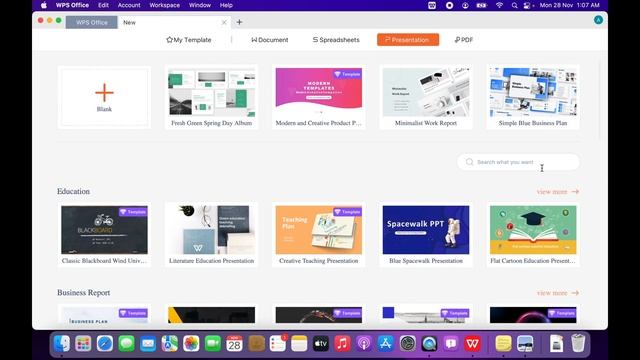The image size is (640, 360).
Task: Open Classic Blackboard Wind template
Action: click(x=104, y=235)
